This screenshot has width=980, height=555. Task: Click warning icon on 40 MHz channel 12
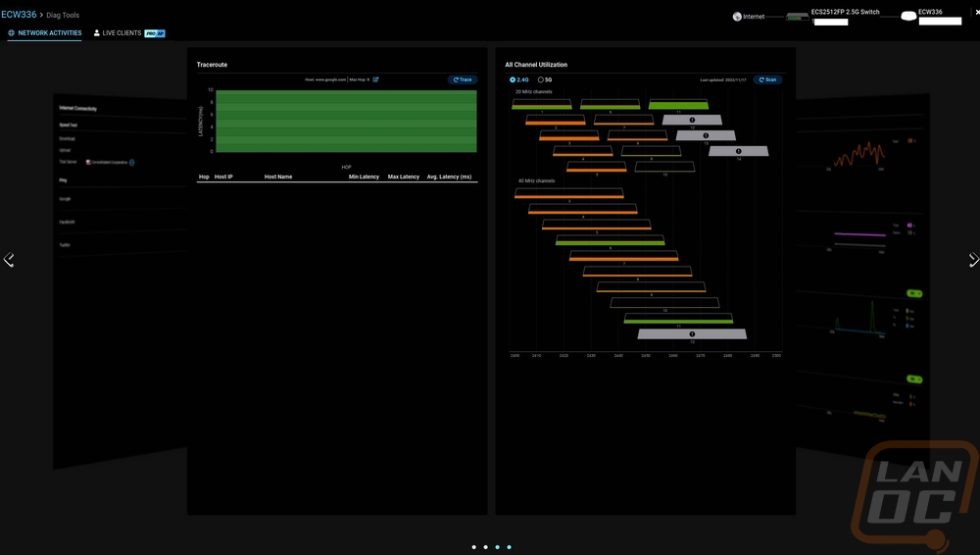[x=692, y=334]
